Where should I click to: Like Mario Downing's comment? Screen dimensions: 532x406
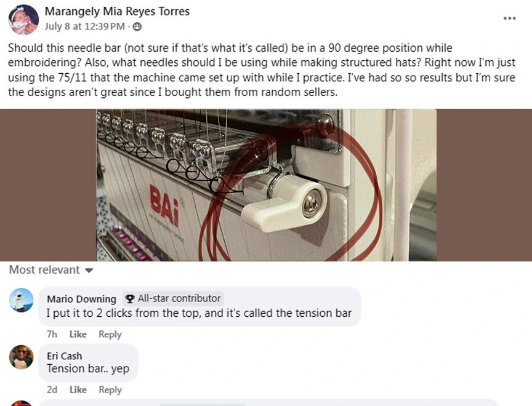point(78,334)
